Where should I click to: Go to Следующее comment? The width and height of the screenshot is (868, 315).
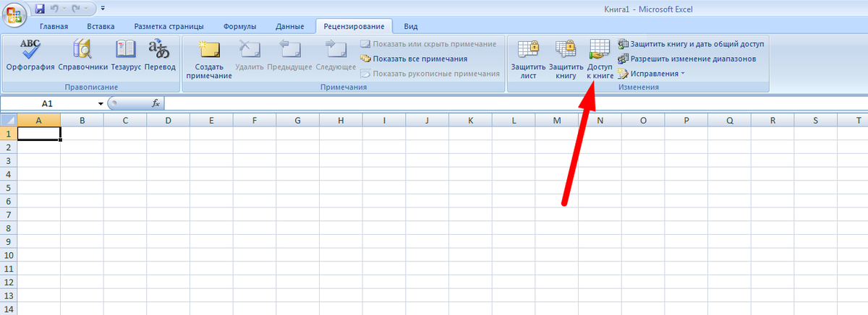[336, 56]
